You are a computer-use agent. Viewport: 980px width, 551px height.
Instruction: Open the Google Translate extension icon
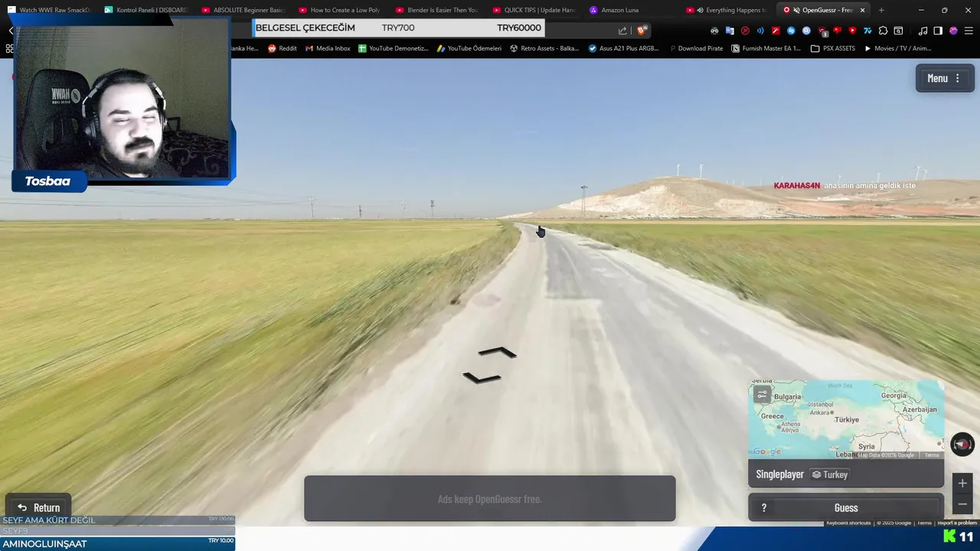click(x=730, y=31)
